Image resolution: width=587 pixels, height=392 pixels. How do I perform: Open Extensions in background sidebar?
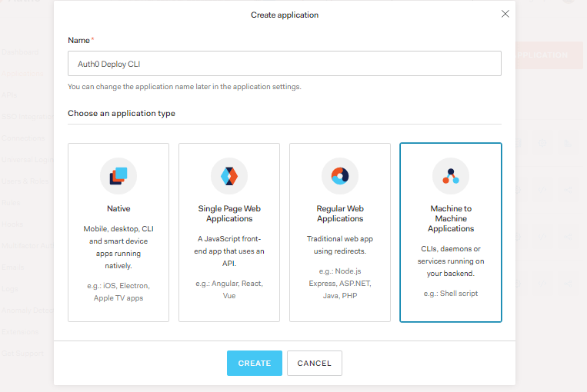pos(20,332)
